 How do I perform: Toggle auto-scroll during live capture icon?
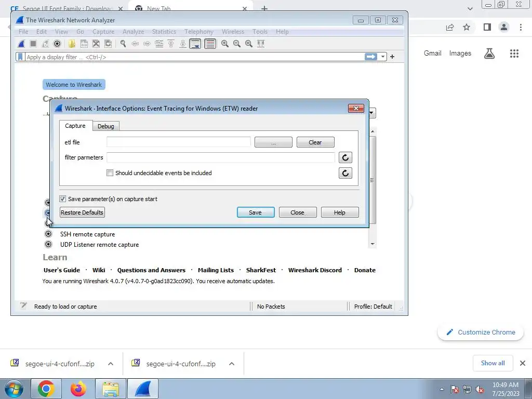195,44
